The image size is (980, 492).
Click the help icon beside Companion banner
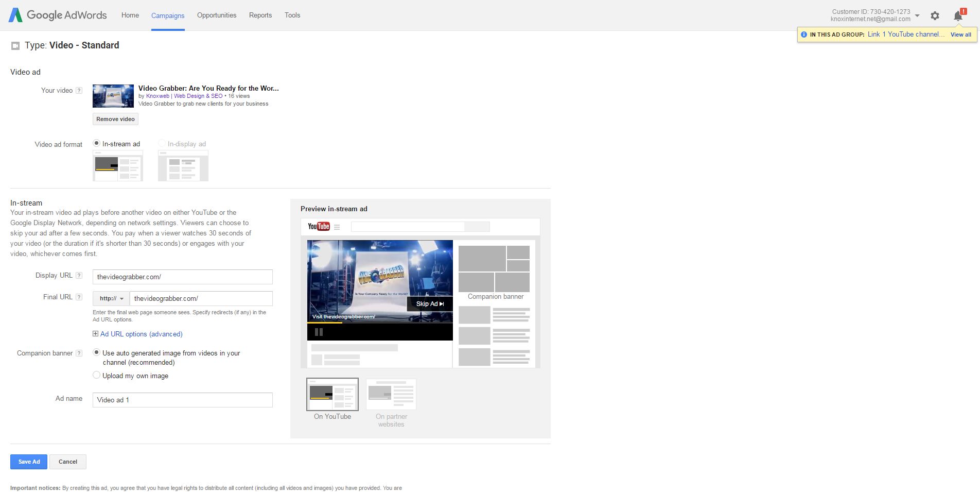point(79,353)
